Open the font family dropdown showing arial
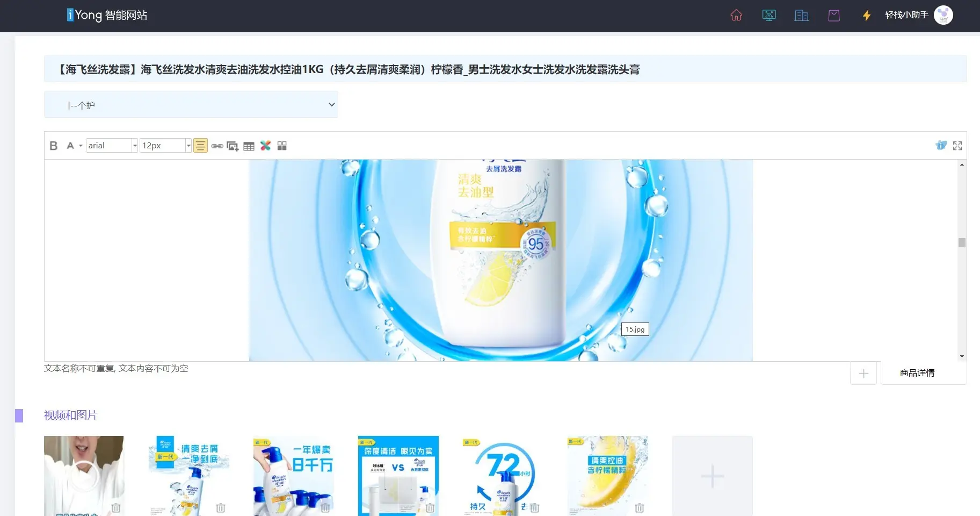980x516 pixels. (x=112, y=146)
